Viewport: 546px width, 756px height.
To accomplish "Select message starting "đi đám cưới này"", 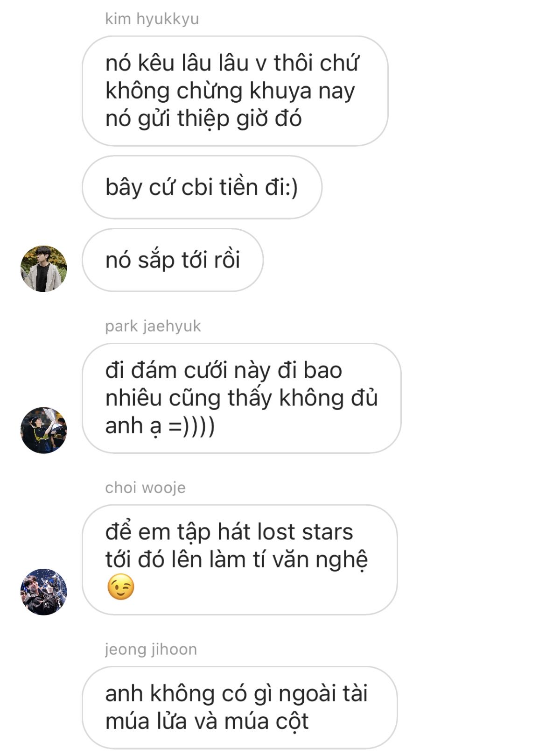I will [x=242, y=398].
